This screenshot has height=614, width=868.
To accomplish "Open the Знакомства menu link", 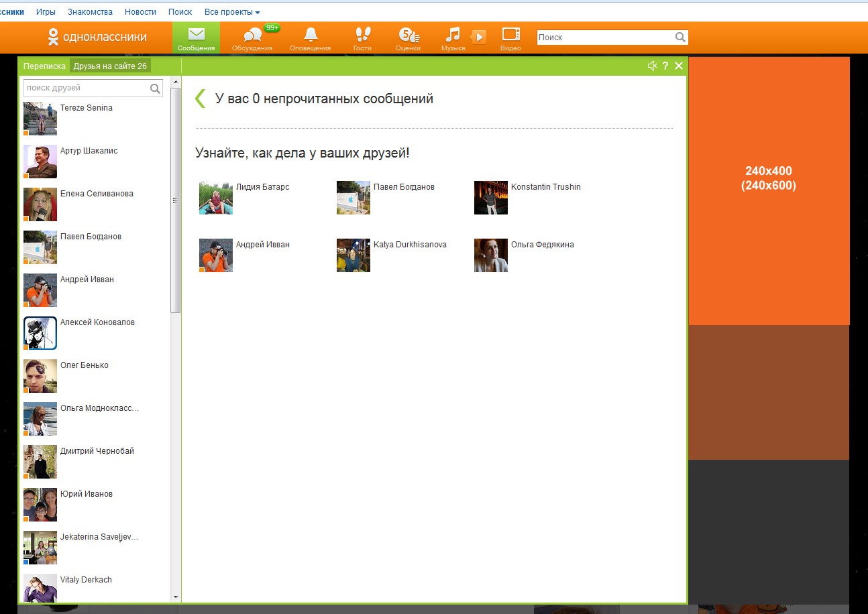I will coord(90,12).
